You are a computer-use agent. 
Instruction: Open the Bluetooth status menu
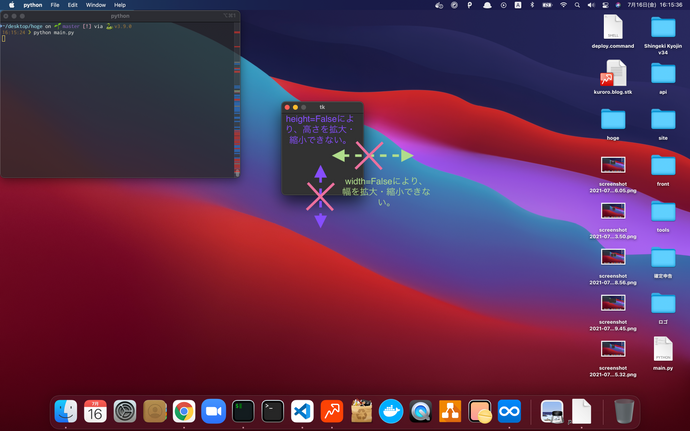(x=532, y=5)
